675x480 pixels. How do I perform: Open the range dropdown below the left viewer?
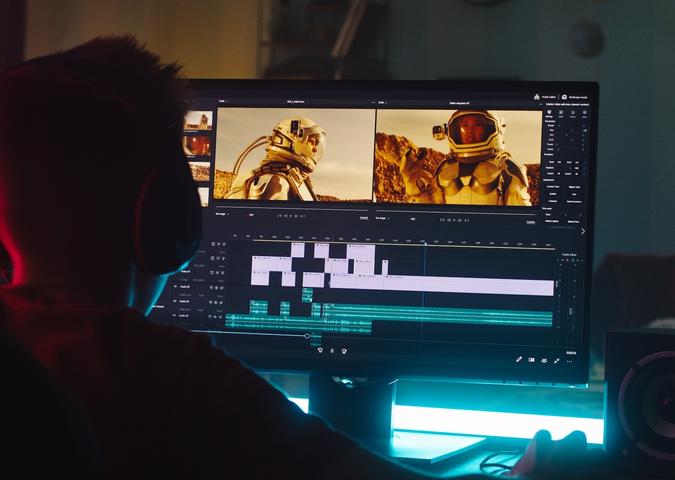point(222,214)
